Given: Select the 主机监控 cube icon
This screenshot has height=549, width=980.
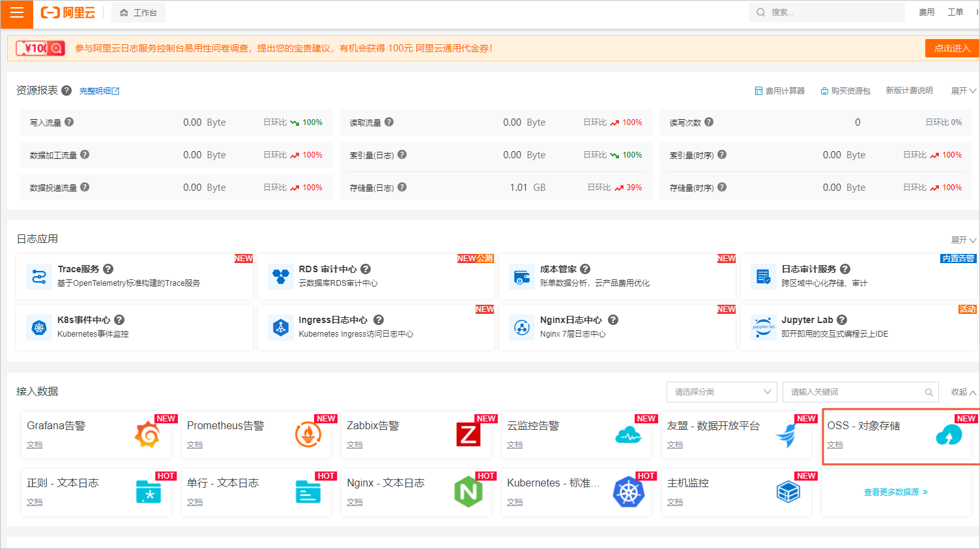Looking at the screenshot, I should [788, 492].
